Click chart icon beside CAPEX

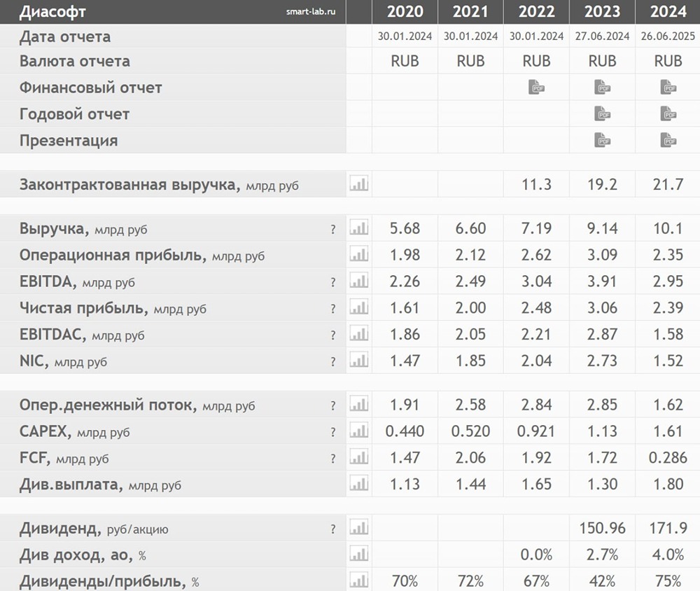359,431
